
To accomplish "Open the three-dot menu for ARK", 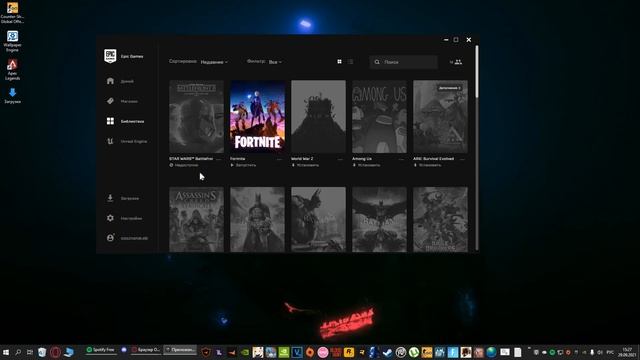I will (x=462, y=159).
